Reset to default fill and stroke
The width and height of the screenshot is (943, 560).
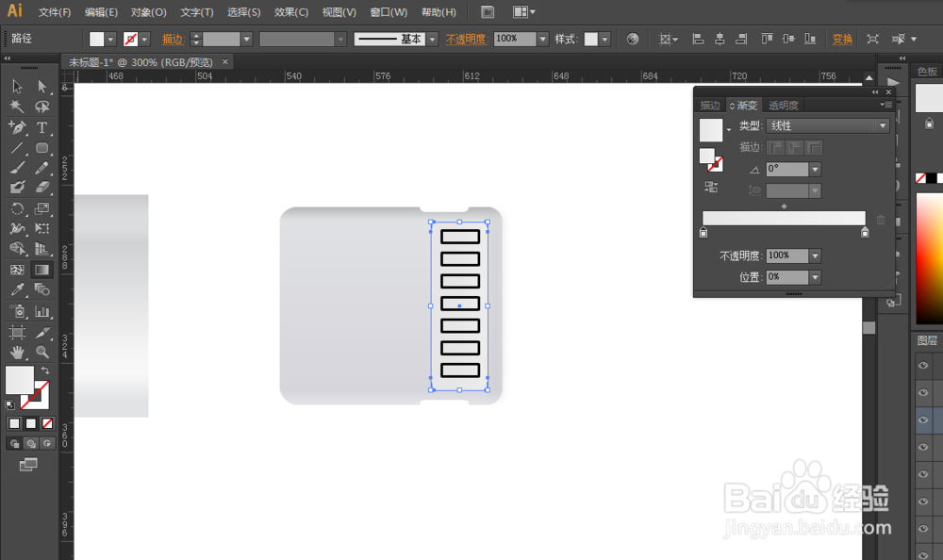click(9, 404)
